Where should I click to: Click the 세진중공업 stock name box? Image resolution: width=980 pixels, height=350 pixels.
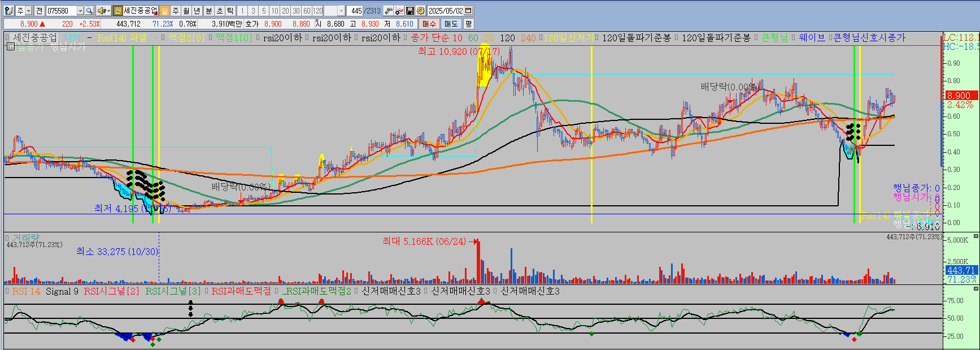click(141, 11)
